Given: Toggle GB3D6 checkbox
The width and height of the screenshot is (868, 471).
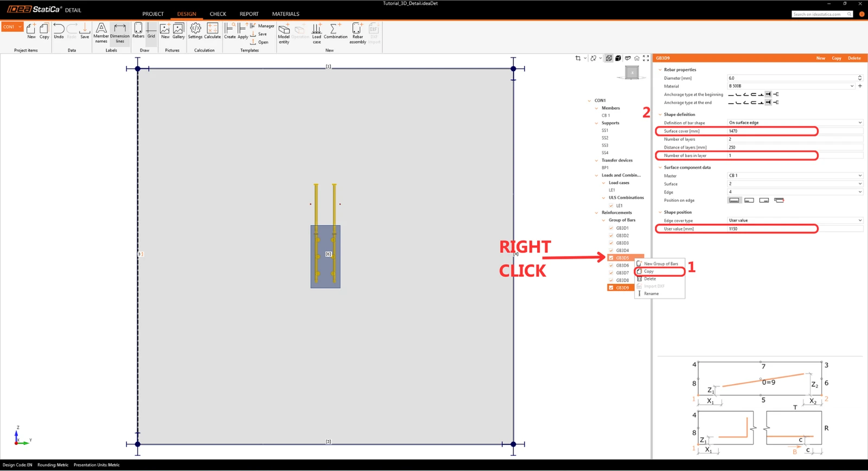Looking at the screenshot, I should [611, 265].
